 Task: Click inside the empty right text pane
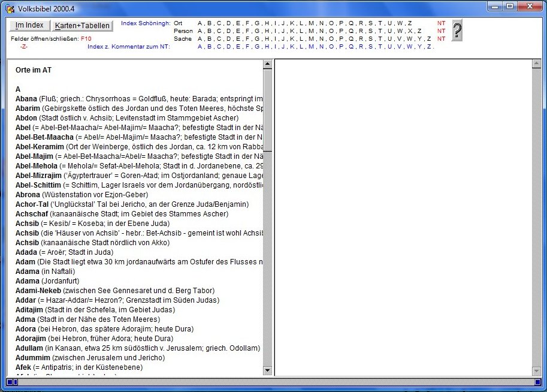tap(403, 217)
